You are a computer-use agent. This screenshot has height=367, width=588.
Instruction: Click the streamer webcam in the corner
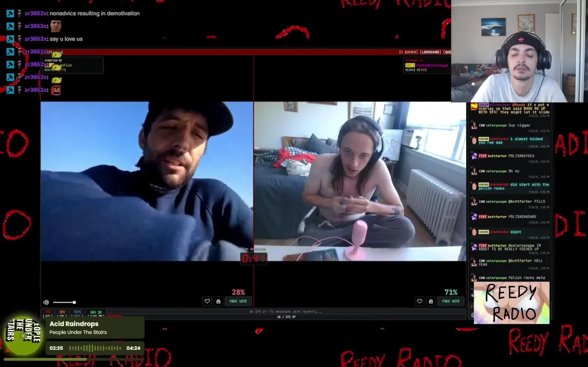[x=519, y=51]
